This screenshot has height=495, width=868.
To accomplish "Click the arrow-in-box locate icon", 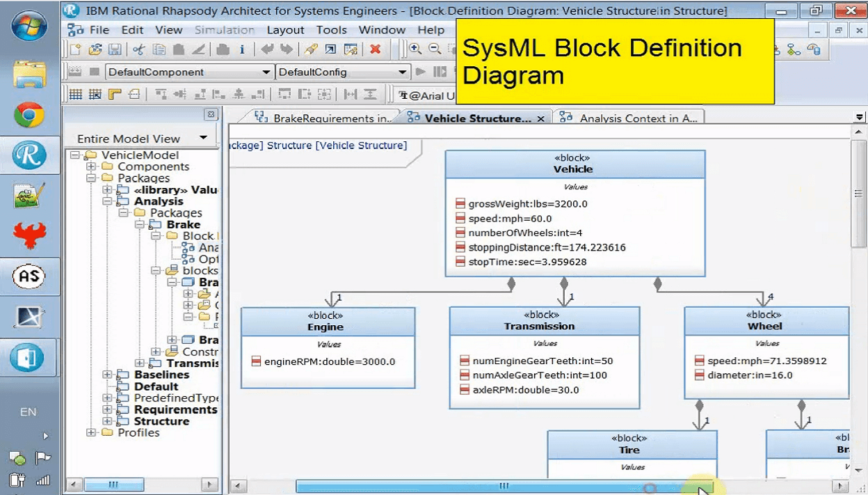I will [331, 49].
